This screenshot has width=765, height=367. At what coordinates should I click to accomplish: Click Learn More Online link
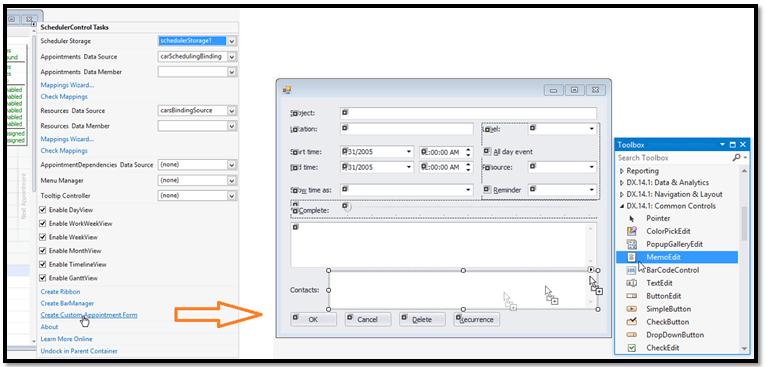point(66,339)
